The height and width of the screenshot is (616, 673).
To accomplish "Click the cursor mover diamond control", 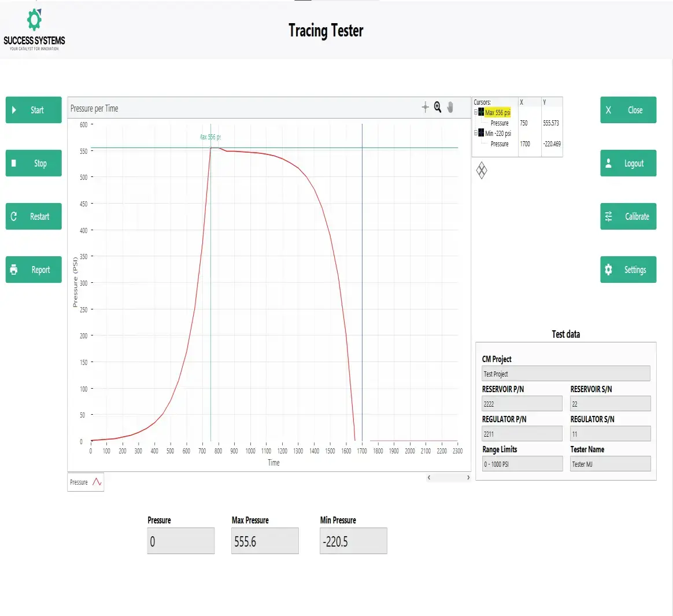I will [x=482, y=170].
